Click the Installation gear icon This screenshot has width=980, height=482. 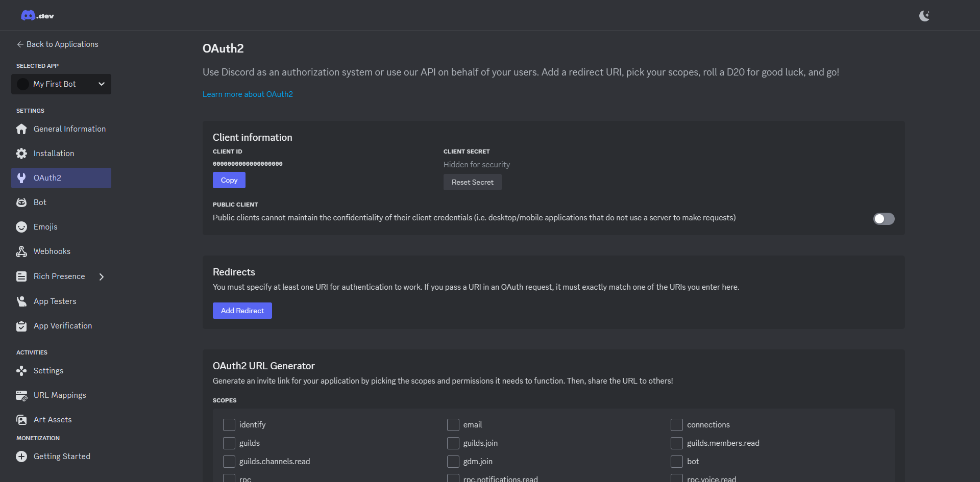pyautogui.click(x=21, y=154)
